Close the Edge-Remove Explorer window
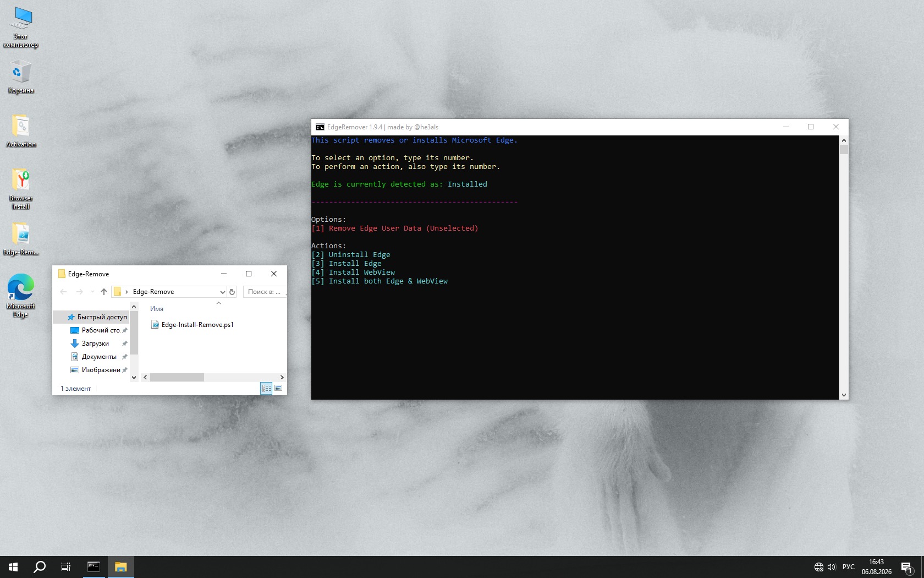 point(274,274)
